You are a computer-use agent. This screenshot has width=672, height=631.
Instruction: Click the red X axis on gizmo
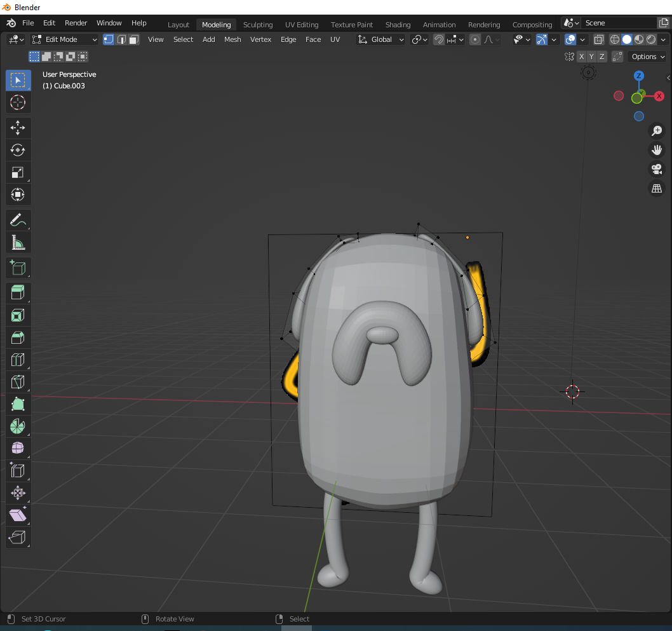pos(659,96)
